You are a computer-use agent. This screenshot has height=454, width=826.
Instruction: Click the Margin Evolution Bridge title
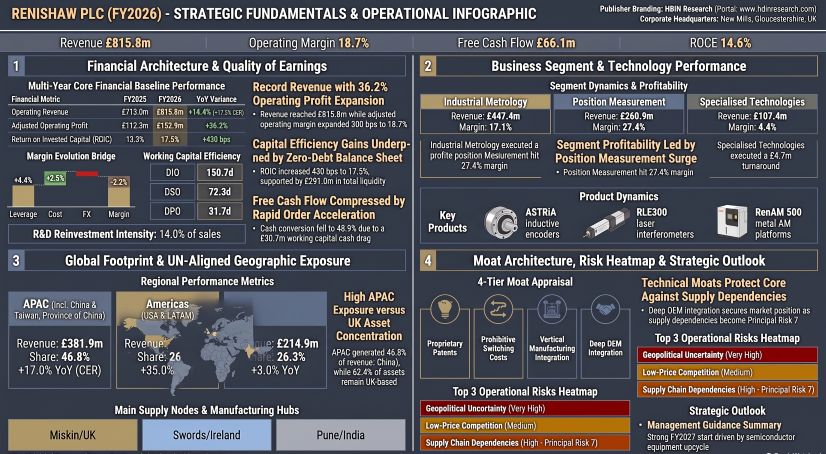[71, 156]
